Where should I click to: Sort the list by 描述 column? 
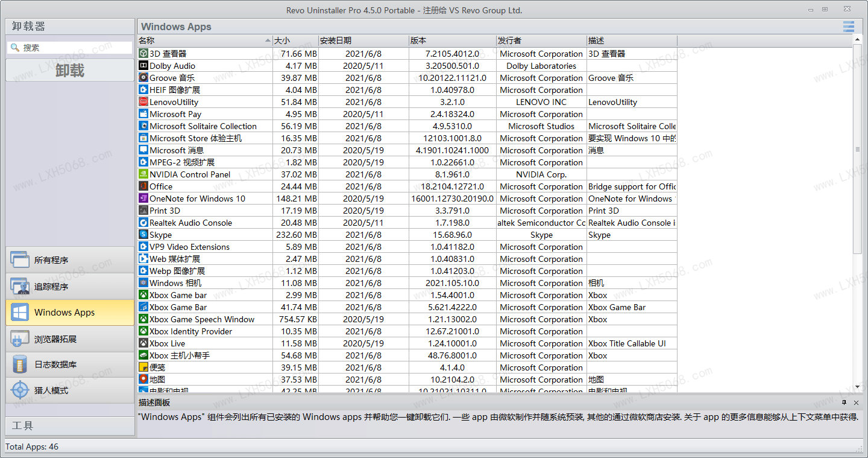pos(632,40)
